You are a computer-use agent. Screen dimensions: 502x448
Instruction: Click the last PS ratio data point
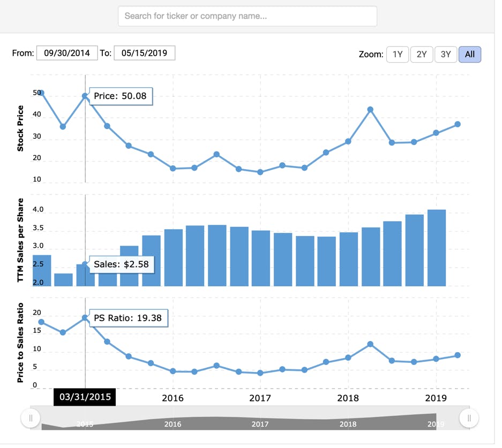(458, 355)
